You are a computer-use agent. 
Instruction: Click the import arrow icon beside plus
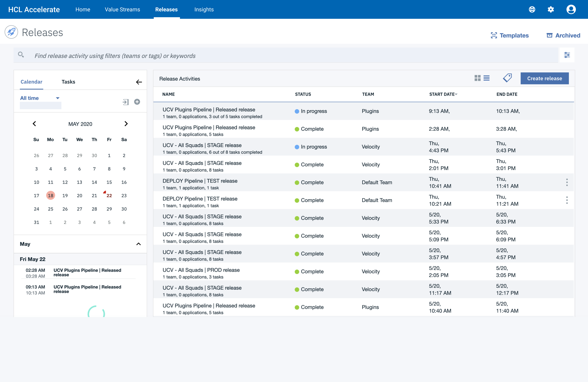pos(126,102)
